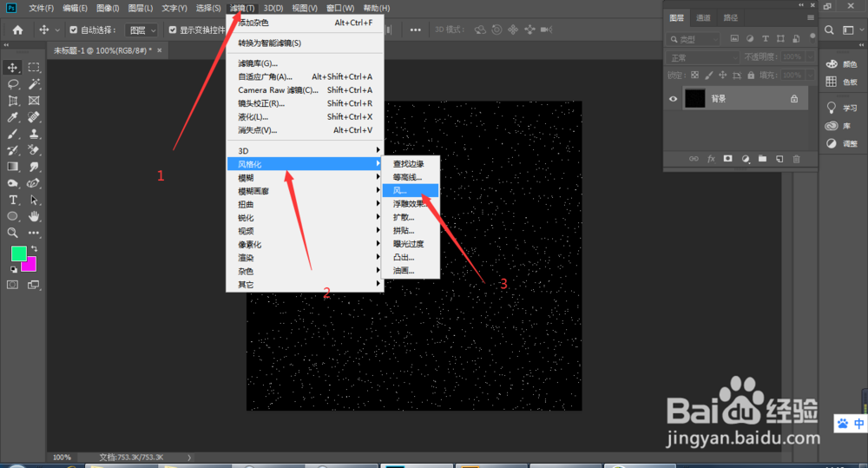Select the Magic Wand tool
This screenshot has height=468, width=868.
[34, 84]
